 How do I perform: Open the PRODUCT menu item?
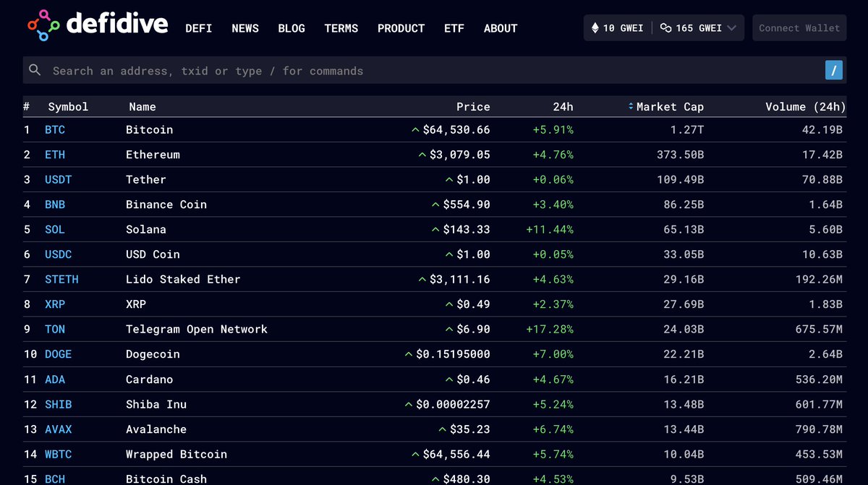[401, 28]
